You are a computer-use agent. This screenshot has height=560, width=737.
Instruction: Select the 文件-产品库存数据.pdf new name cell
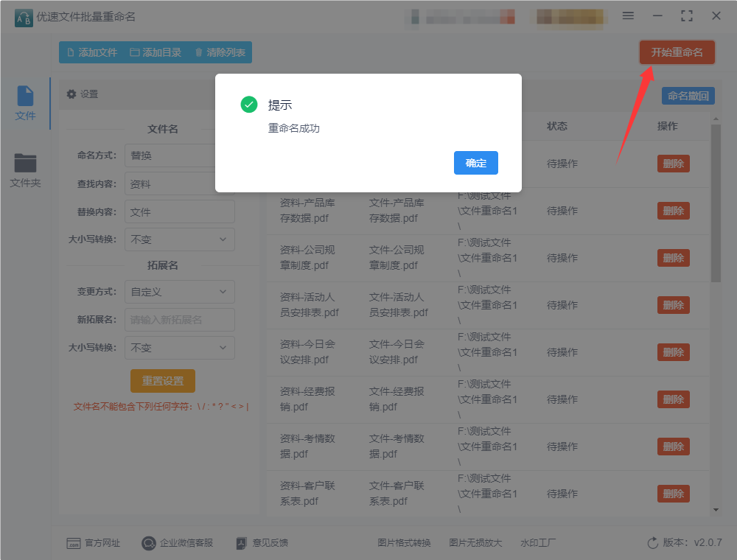click(x=397, y=211)
